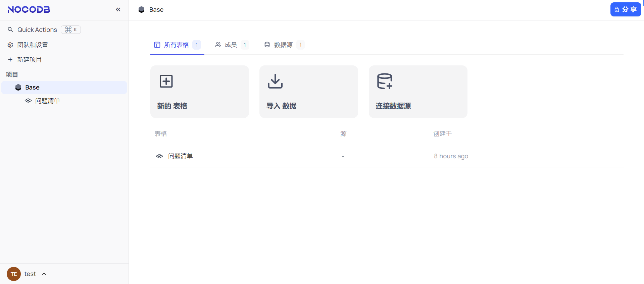The width and height of the screenshot is (644, 284).
Task: Open the 问题清单 table in the sidebar
Action: 47,101
